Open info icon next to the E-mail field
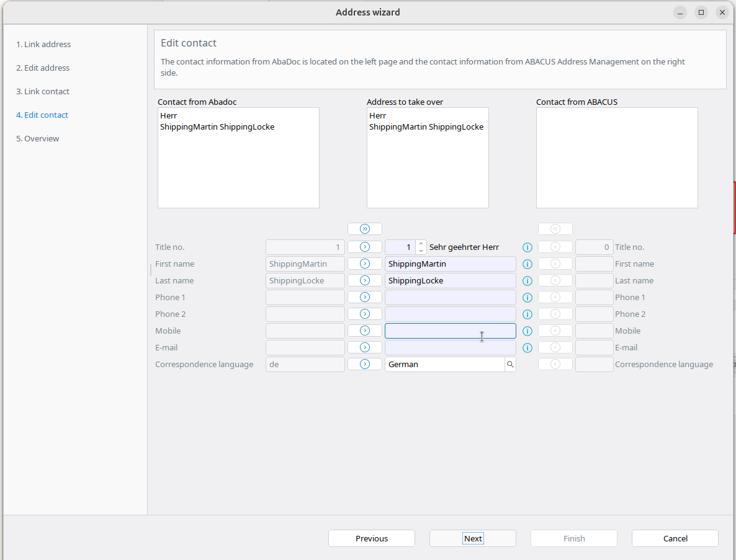736x560 pixels. click(x=527, y=348)
